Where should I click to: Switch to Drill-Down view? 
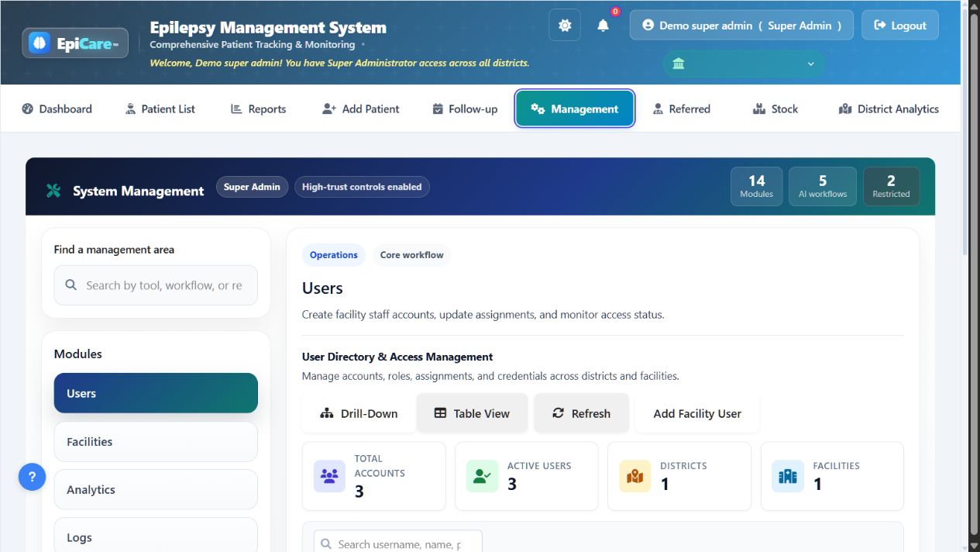click(359, 413)
